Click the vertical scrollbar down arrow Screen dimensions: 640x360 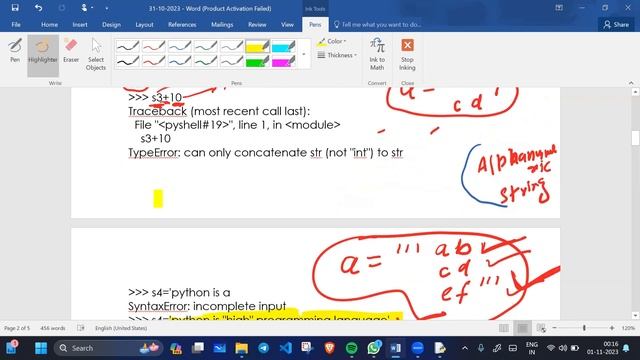[635, 315]
